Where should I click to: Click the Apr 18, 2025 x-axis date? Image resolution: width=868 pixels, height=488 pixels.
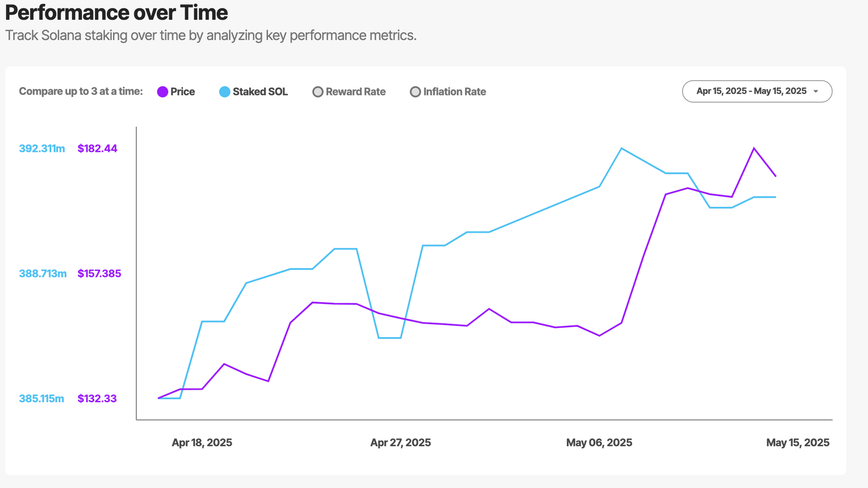click(202, 442)
